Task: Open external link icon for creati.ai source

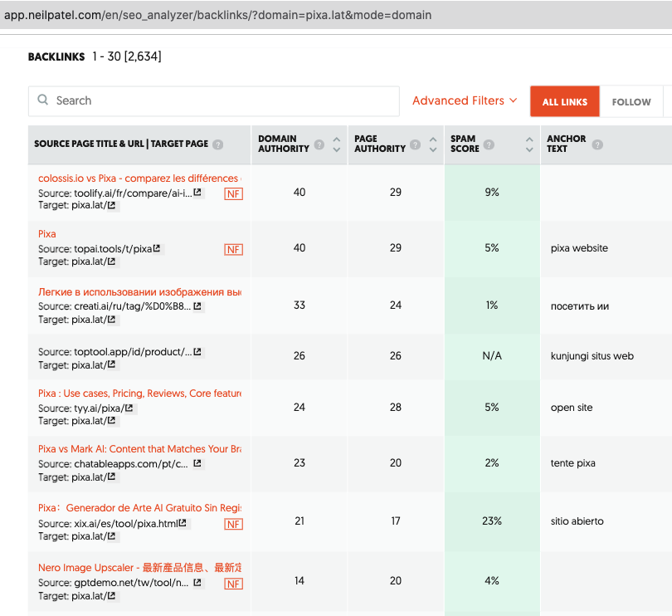Action: (197, 306)
